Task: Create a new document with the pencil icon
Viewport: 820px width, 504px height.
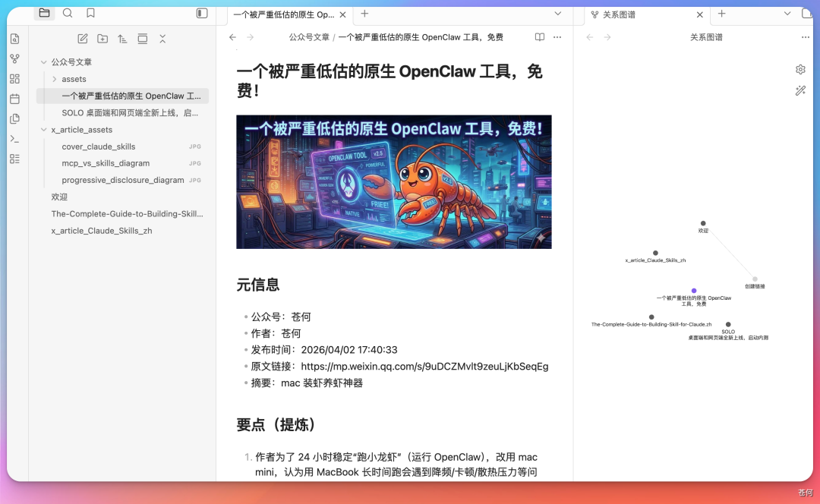Action: point(83,38)
